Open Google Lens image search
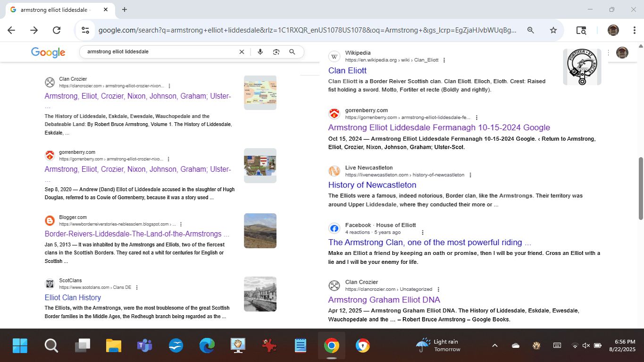This screenshot has height=362, width=644. (276, 52)
